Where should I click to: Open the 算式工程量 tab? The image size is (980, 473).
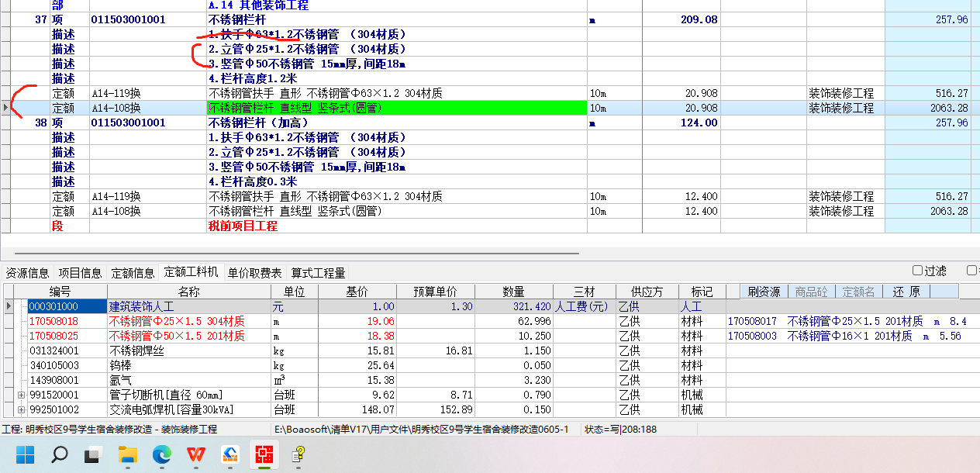coord(318,273)
